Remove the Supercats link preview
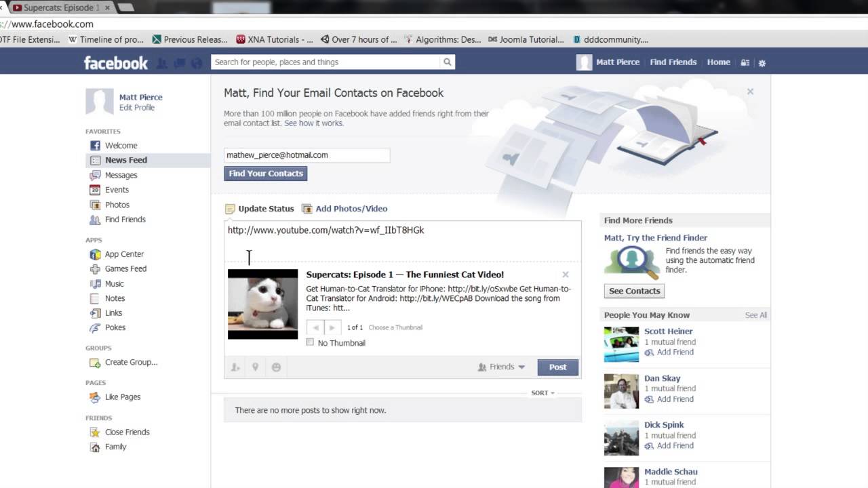This screenshot has height=488, width=868. (566, 274)
